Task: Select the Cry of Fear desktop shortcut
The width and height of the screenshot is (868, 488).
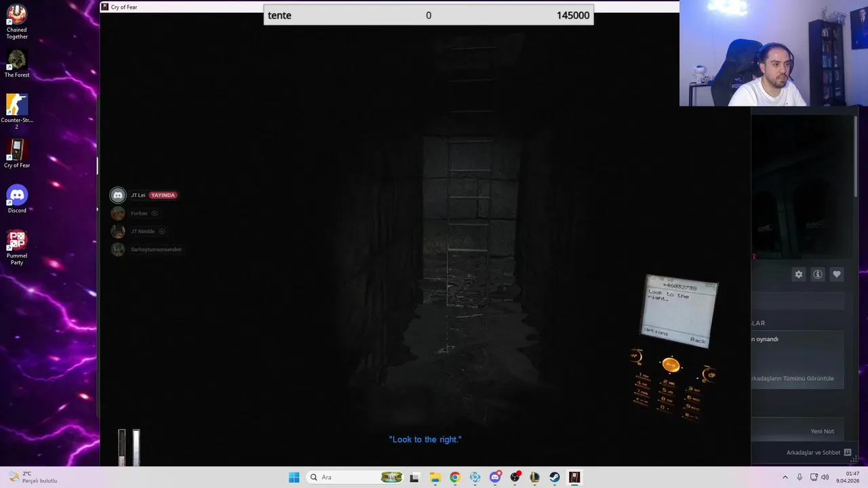Action: [x=17, y=154]
